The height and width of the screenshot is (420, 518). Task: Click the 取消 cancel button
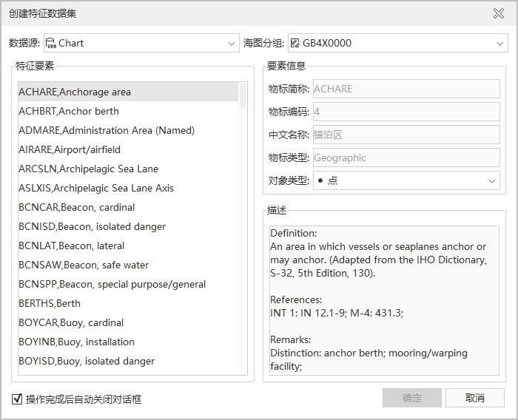click(x=474, y=398)
